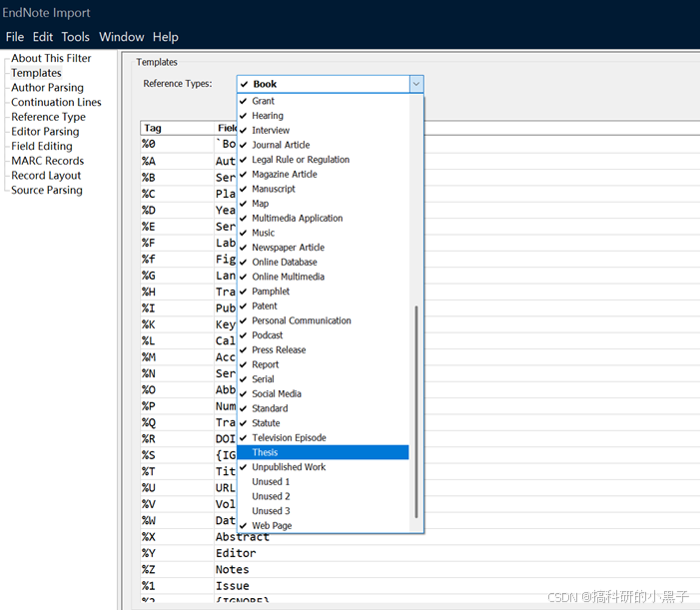Pick Newspaper Article in the list
Viewport: 700px width, 610px height.
coord(323,248)
